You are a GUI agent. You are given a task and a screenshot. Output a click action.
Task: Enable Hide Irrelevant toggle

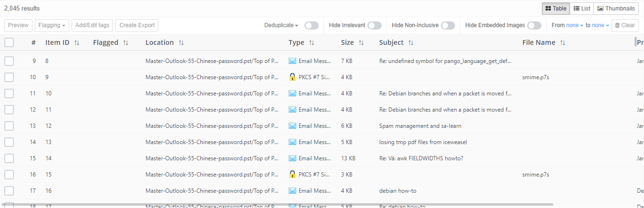pyautogui.click(x=374, y=25)
